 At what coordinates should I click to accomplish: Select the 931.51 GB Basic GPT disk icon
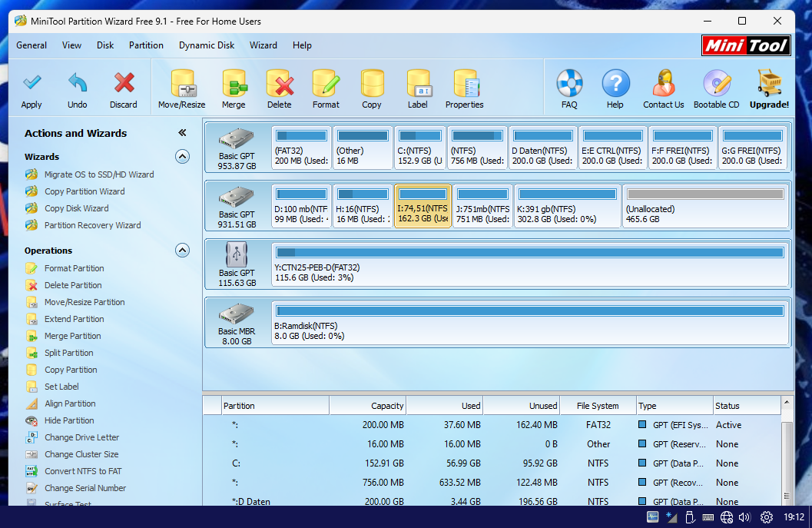click(x=236, y=197)
